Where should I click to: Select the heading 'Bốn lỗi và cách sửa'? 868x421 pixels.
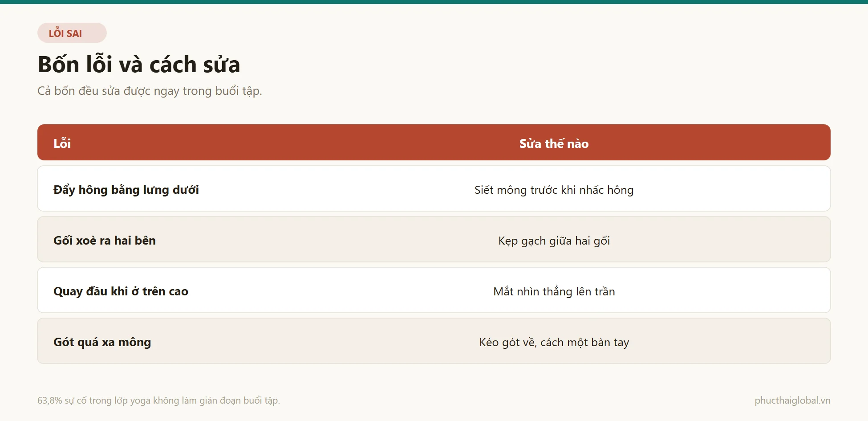click(x=139, y=64)
